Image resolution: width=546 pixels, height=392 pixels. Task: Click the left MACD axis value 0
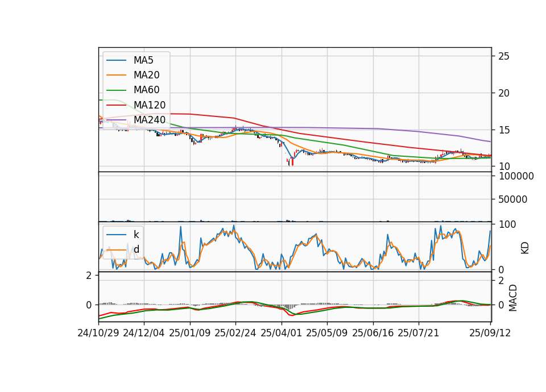point(89,305)
